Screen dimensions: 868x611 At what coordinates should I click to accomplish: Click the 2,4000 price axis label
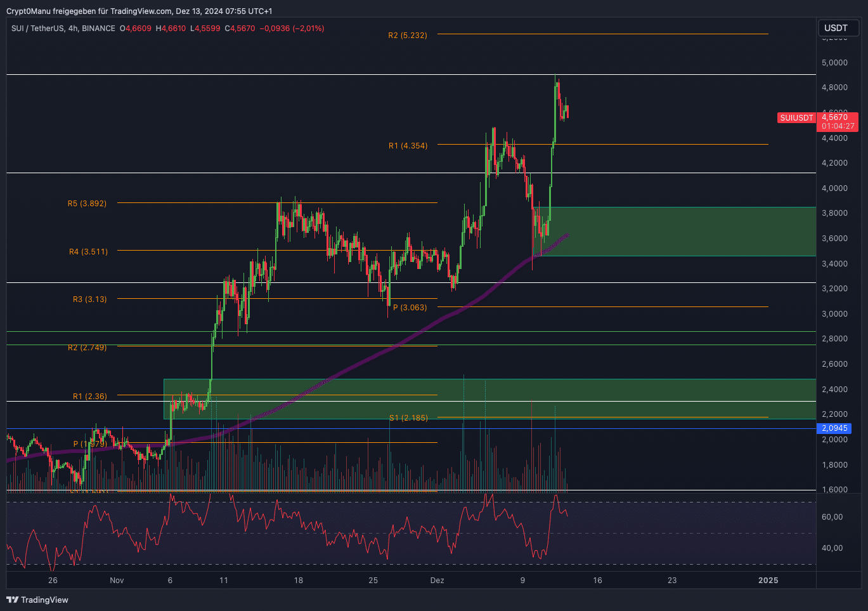pyautogui.click(x=834, y=390)
